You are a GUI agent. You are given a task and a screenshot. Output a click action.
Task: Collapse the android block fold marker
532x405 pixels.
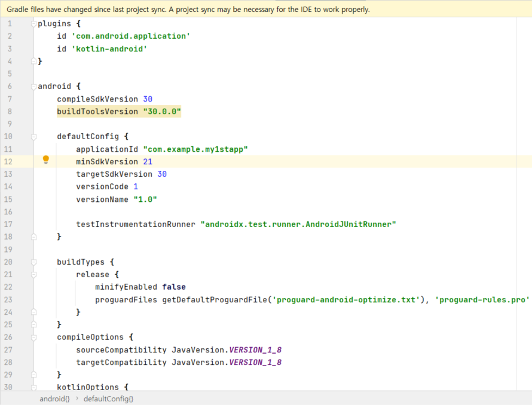pos(33,87)
